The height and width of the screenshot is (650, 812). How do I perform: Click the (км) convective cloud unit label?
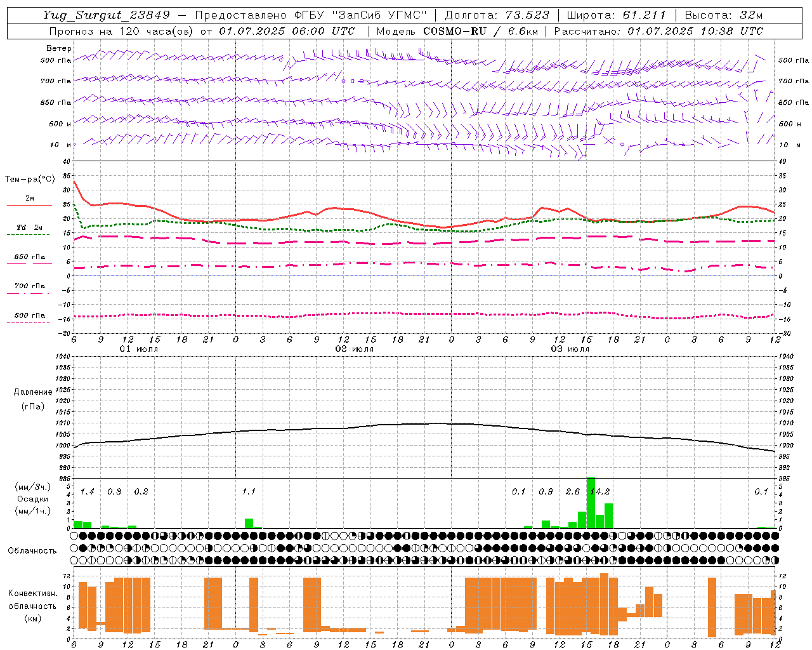pyautogui.click(x=32, y=618)
